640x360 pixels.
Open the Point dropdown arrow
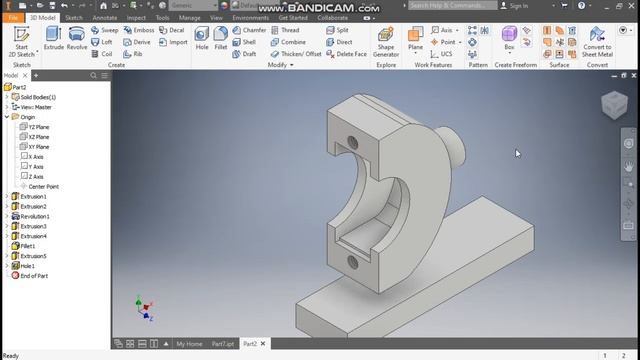460,42
